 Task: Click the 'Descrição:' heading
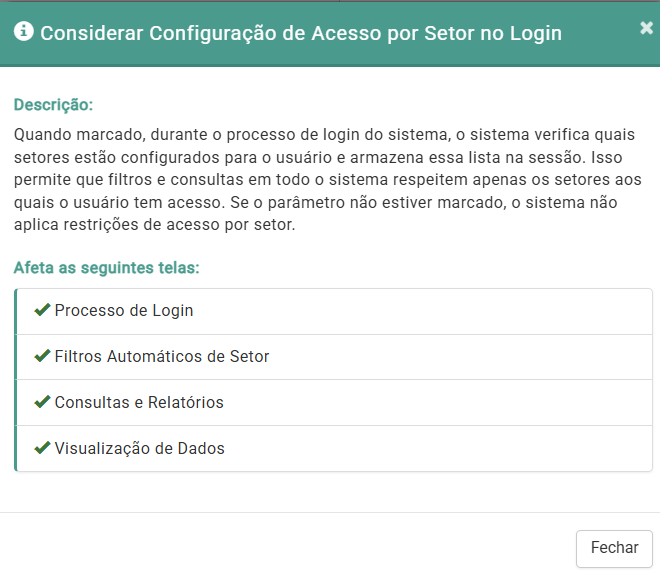click(53, 105)
